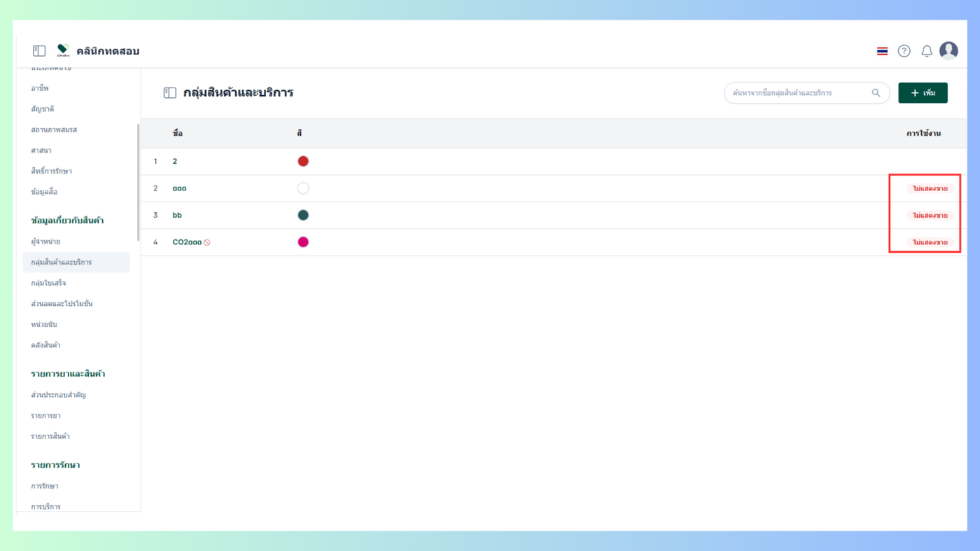The width and height of the screenshot is (980, 551).
Task: Toggle the sidebar panel icon in header
Action: coord(39,51)
